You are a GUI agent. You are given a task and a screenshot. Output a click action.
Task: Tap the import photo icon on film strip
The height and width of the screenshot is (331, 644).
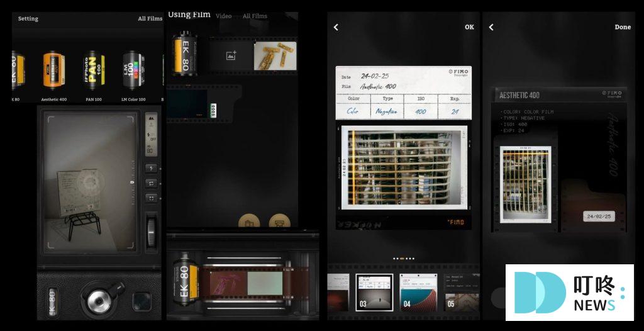click(231, 55)
